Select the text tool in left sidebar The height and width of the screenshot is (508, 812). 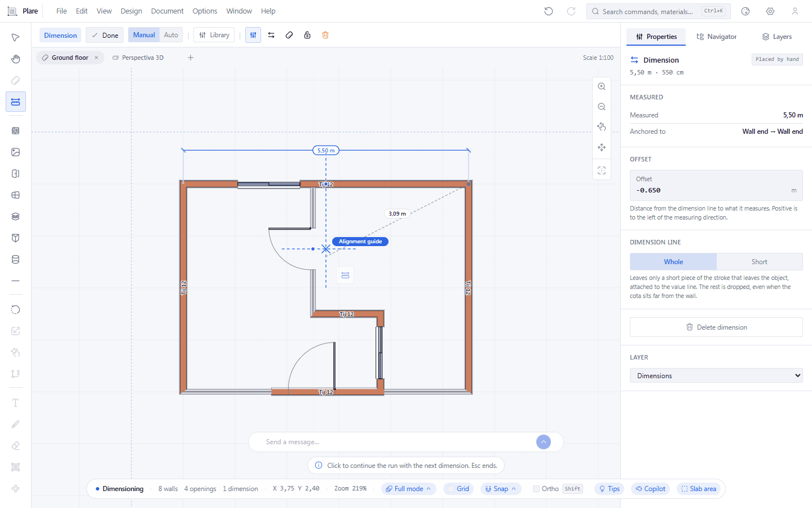[15, 402]
